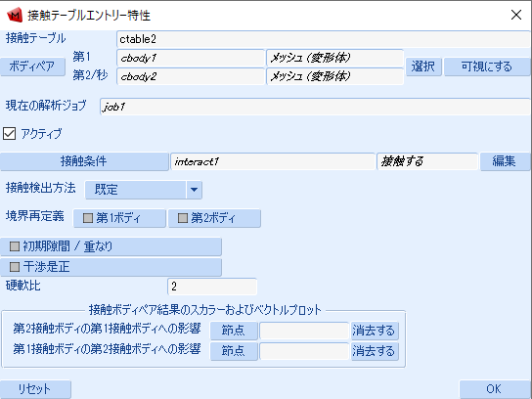Toggle 初期隙間 / 重なり option
This screenshot has height=399, width=532.
[x=111, y=246]
